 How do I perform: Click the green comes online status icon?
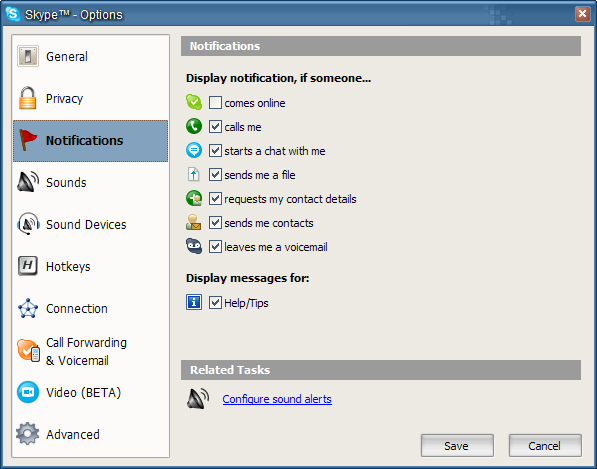(x=194, y=102)
